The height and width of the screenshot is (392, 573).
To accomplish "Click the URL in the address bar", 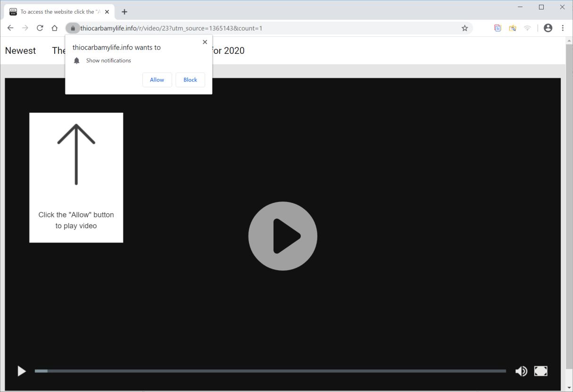I will tap(171, 28).
